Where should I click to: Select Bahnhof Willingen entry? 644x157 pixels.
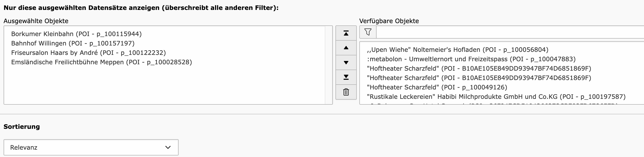coord(73,43)
